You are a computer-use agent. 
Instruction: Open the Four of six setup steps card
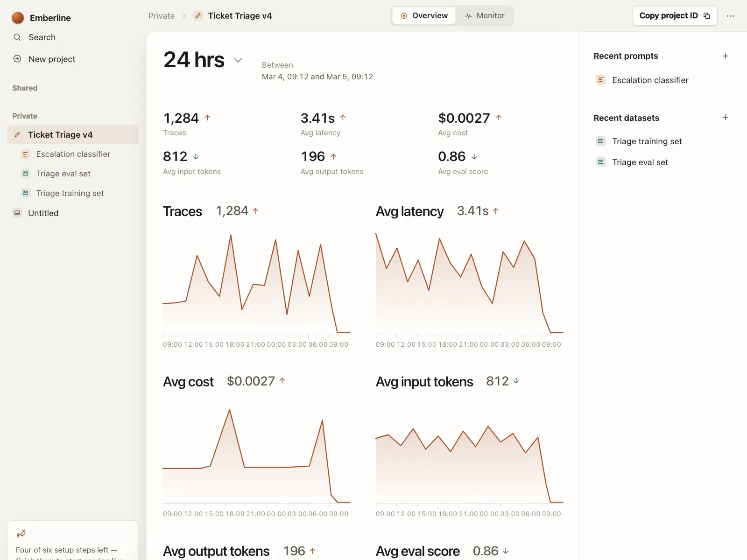(73, 540)
